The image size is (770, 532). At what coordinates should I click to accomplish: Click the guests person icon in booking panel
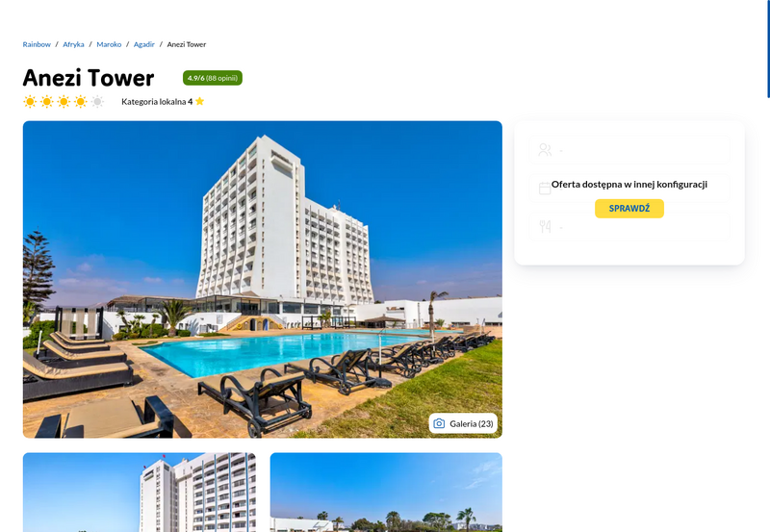point(545,150)
